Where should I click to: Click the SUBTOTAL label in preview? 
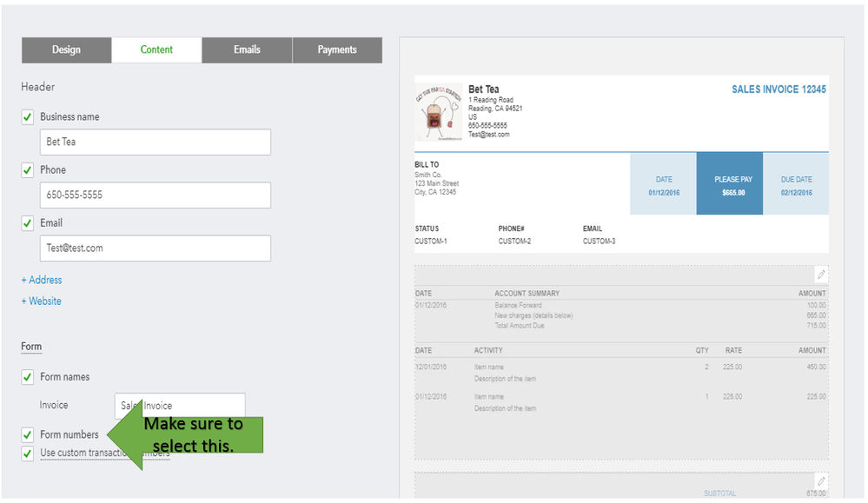pos(719,493)
